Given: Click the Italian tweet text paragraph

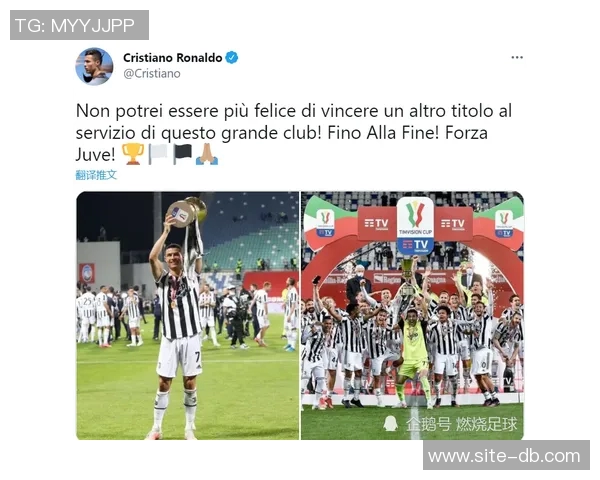Looking at the screenshot, I should click(x=293, y=133).
